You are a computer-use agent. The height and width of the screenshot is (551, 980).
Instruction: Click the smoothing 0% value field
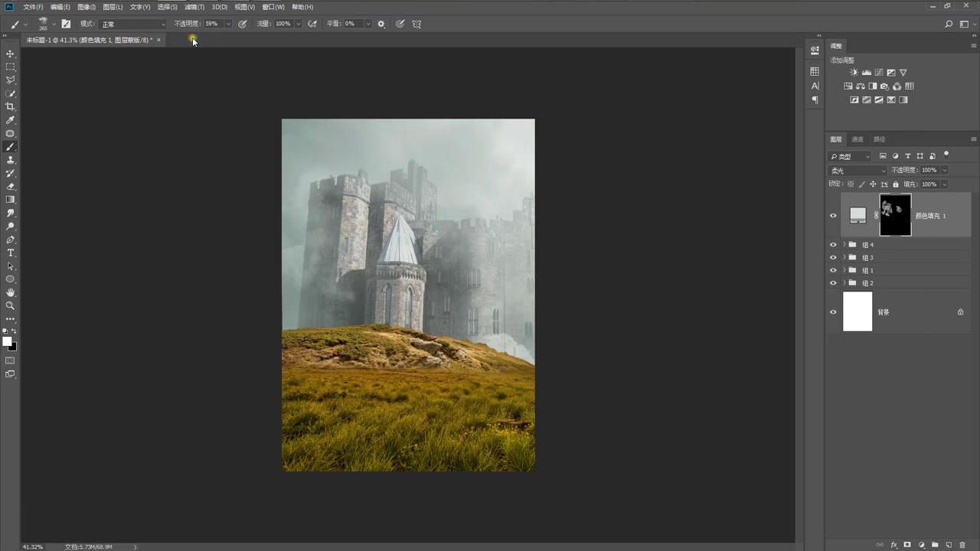352,24
